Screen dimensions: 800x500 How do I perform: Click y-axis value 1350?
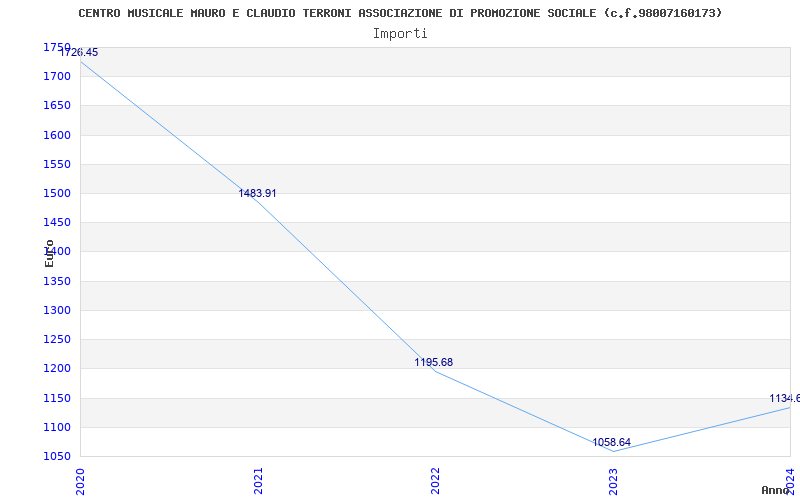(57, 281)
